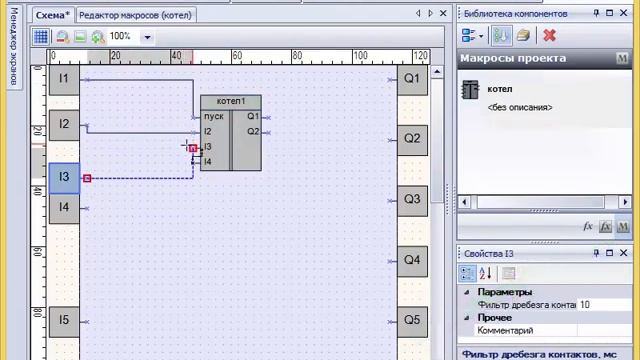Open the 100% zoom dropdown
Image resolution: width=640 pixels, height=360 pixels.
click(147, 37)
